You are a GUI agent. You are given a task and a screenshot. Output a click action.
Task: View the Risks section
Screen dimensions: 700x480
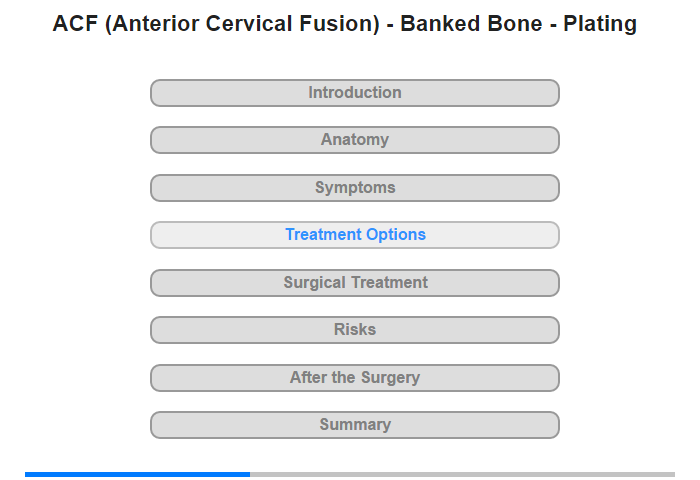(x=354, y=330)
